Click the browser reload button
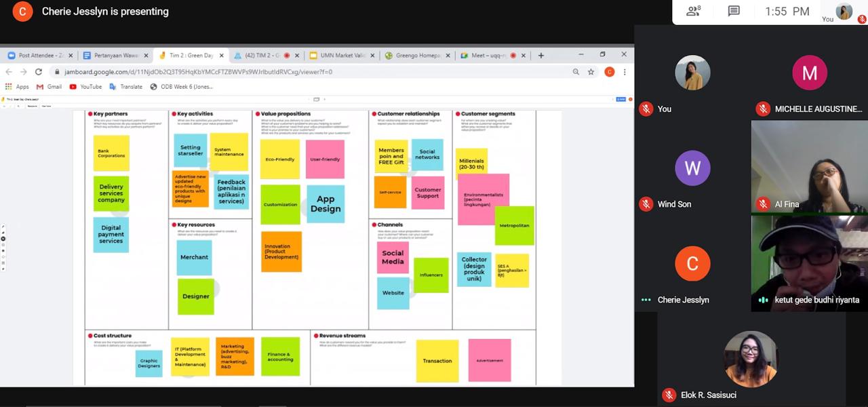The height and width of the screenshot is (407, 868). point(39,72)
